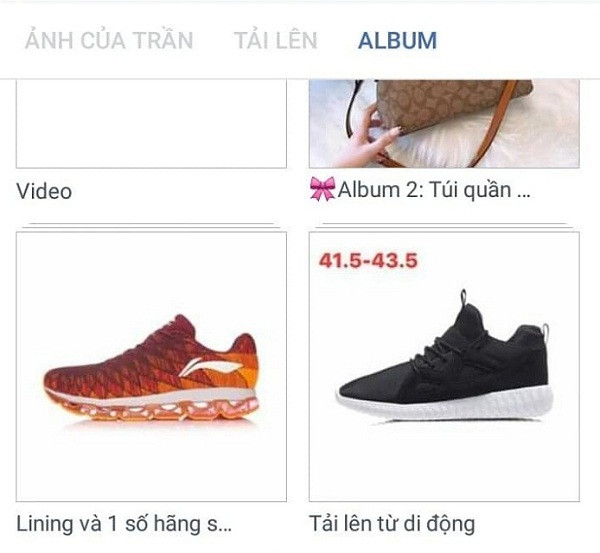Open Lining và 1 số hãng title

pyautogui.click(x=123, y=524)
